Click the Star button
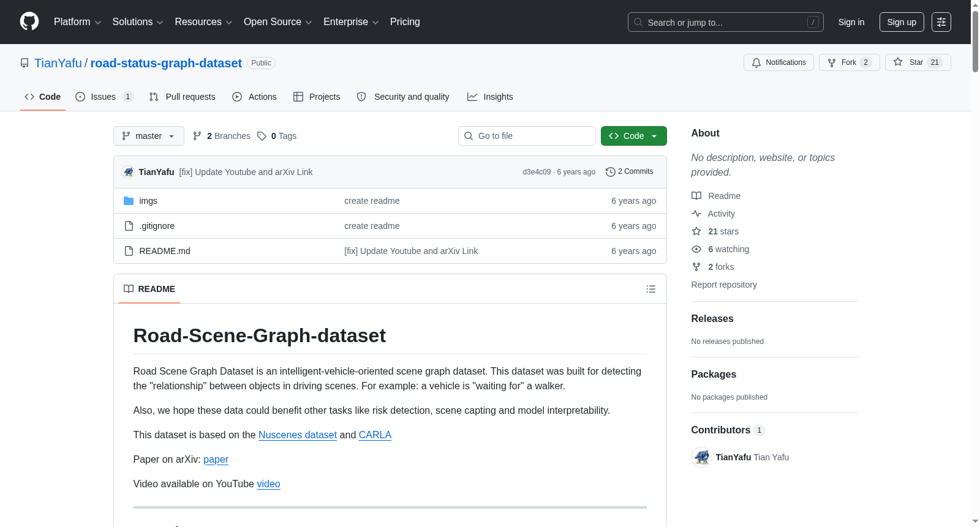Image resolution: width=980 pixels, height=527 pixels. [918, 62]
